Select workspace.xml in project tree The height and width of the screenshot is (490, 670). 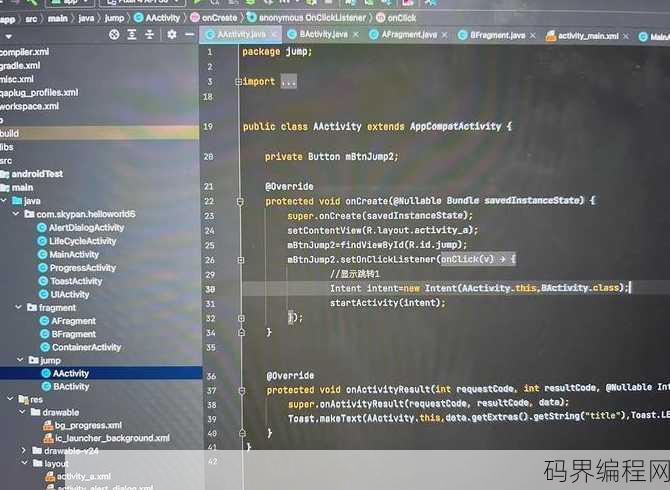point(29,106)
